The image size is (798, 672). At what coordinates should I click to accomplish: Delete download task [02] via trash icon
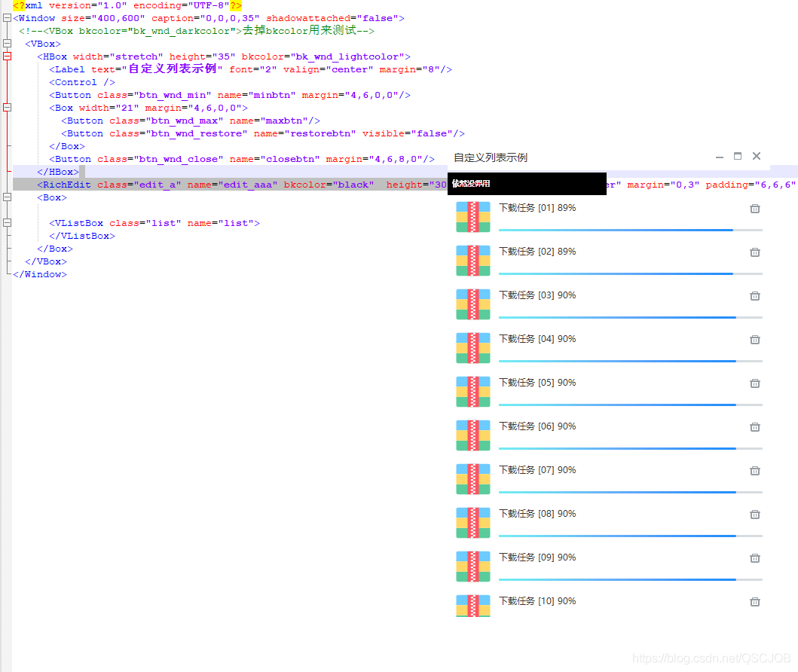coord(755,252)
